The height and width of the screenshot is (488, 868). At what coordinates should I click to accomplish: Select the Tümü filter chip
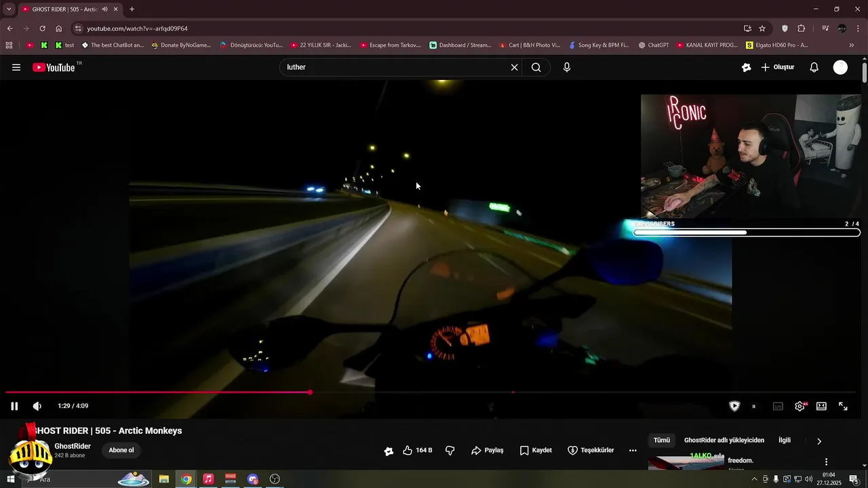(662, 440)
